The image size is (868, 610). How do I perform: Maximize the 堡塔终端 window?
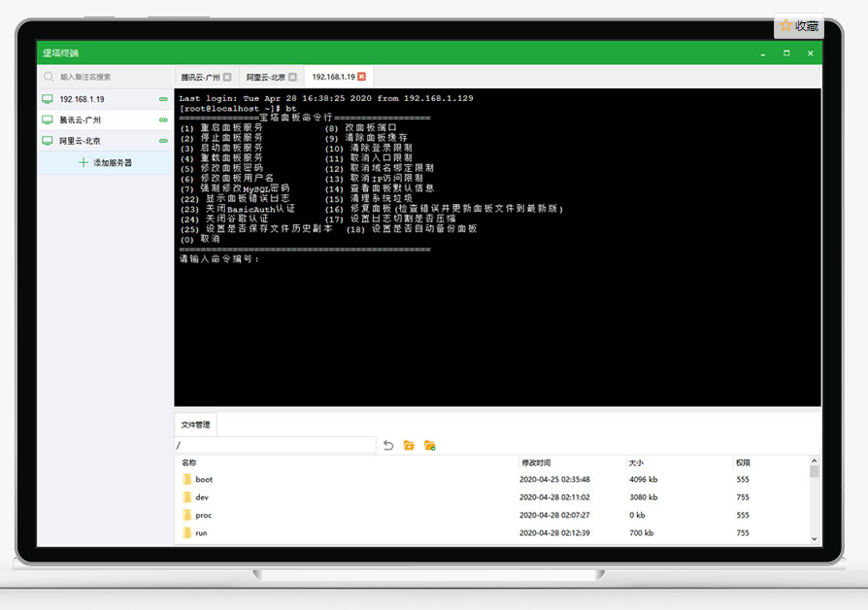pos(786,53)
